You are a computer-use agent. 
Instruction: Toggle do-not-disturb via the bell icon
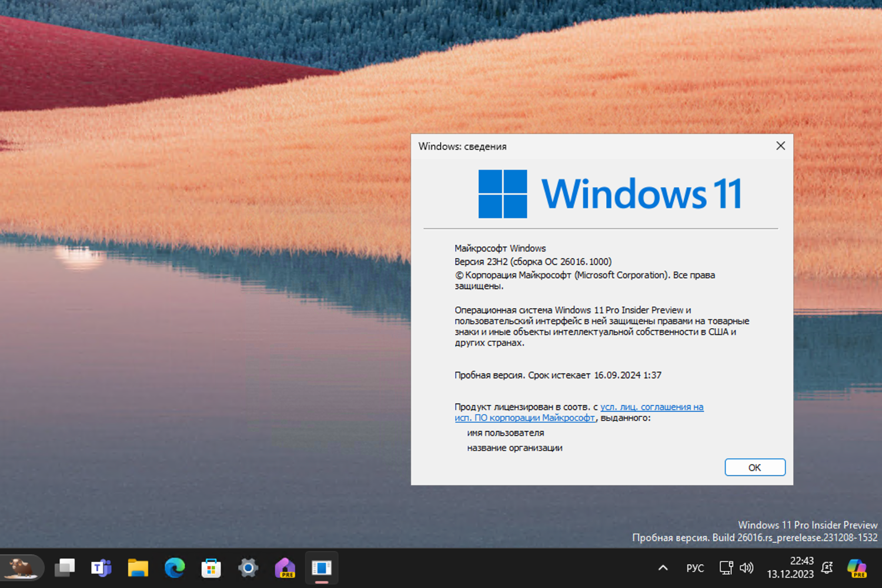click(827, 567)
